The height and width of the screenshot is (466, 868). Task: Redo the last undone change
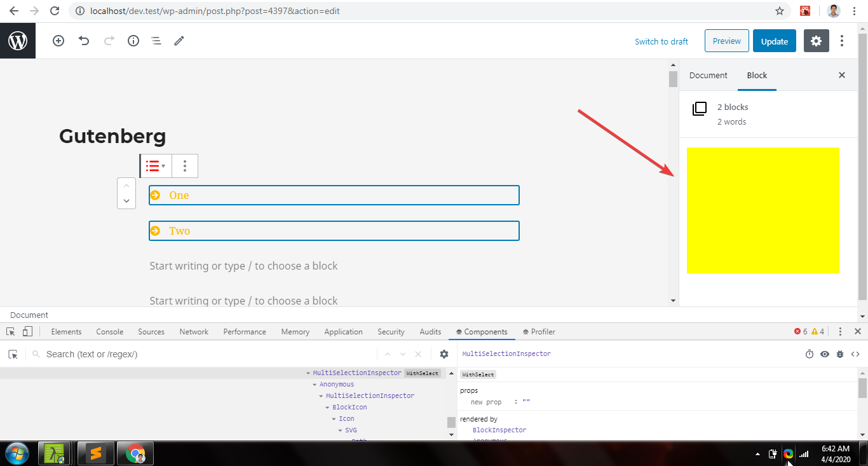[109, 41]
